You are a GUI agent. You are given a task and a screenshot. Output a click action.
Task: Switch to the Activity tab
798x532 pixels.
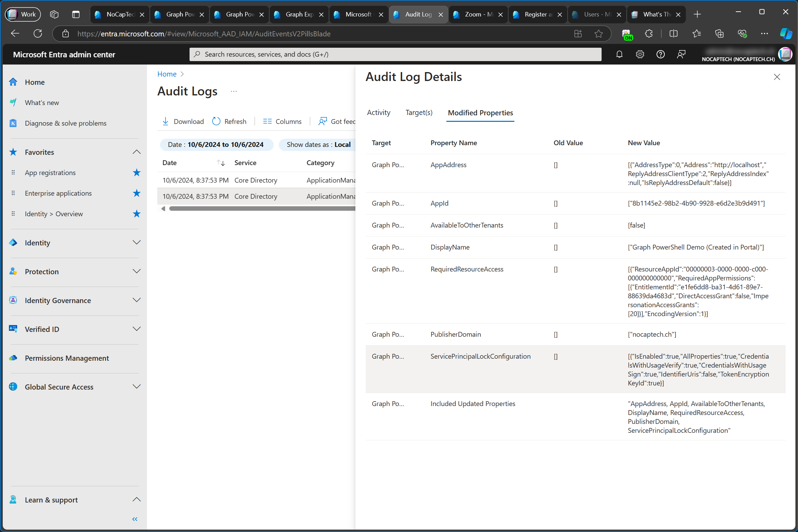pos(379,112)
